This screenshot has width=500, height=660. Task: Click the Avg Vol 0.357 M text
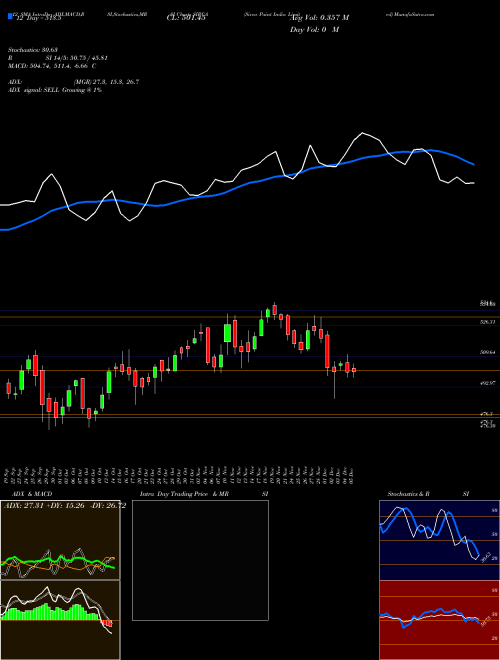pos(319,18)
